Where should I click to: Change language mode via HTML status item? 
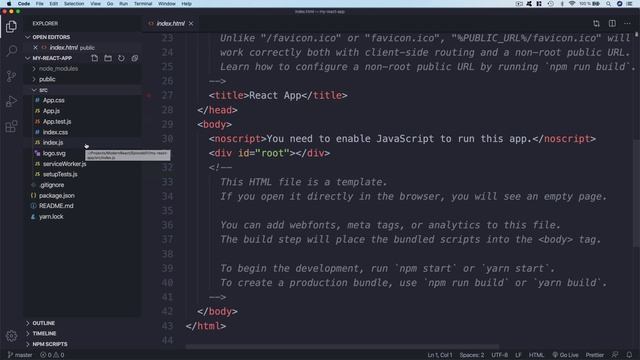click(536, 355)
